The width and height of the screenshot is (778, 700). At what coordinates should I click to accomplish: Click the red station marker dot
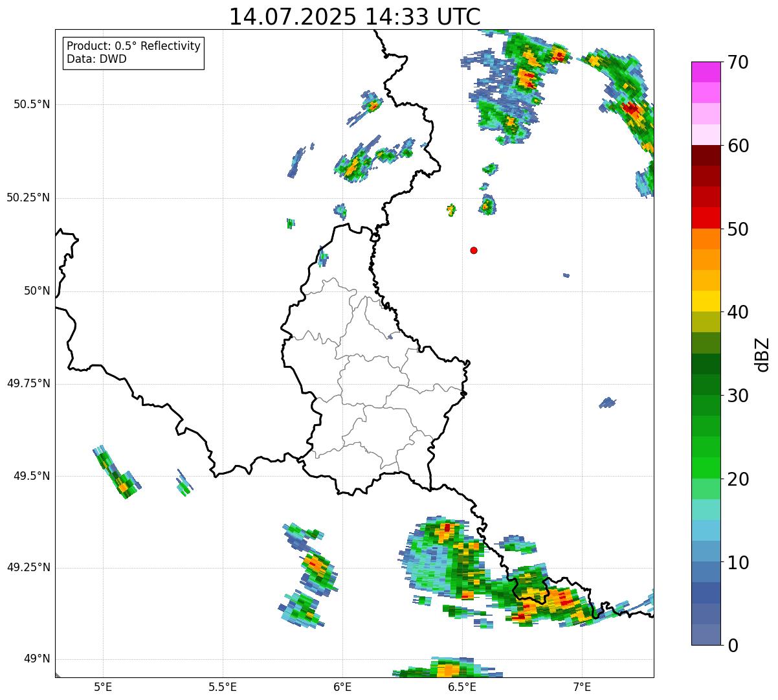tap(474, 250)
